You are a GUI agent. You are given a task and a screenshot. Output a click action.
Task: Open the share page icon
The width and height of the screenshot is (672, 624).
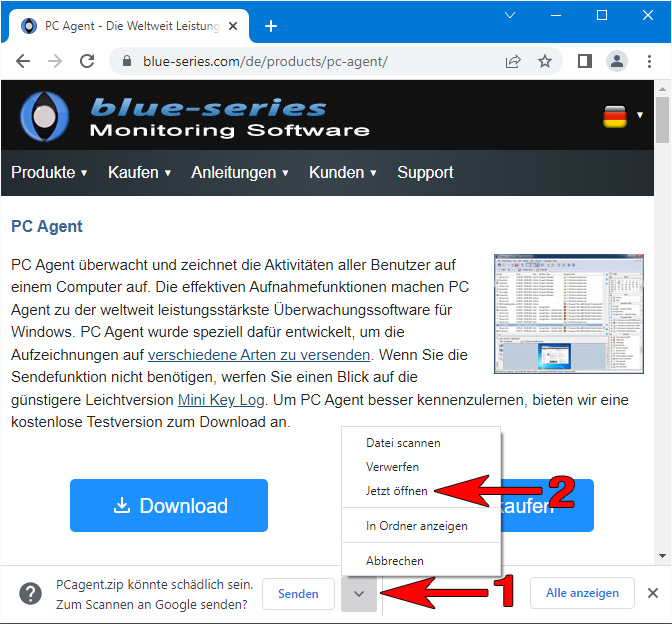click(513, 61)
